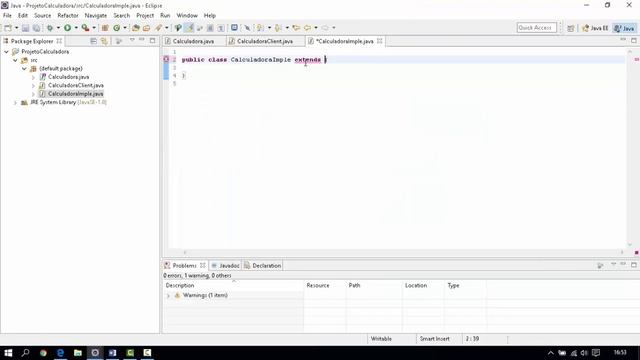Click the taskbar search magnifier icon
Viewport: 640px width, 360px height.
point(25,353)
